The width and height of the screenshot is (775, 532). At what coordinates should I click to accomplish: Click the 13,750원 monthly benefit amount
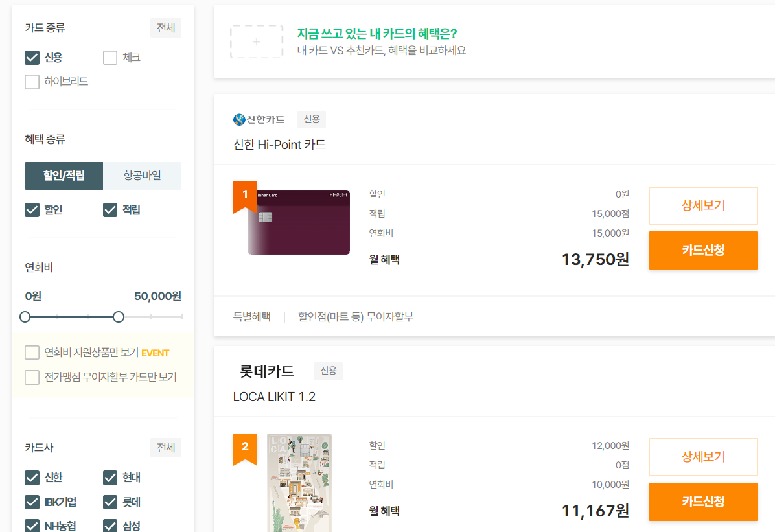tap(595, 259)
